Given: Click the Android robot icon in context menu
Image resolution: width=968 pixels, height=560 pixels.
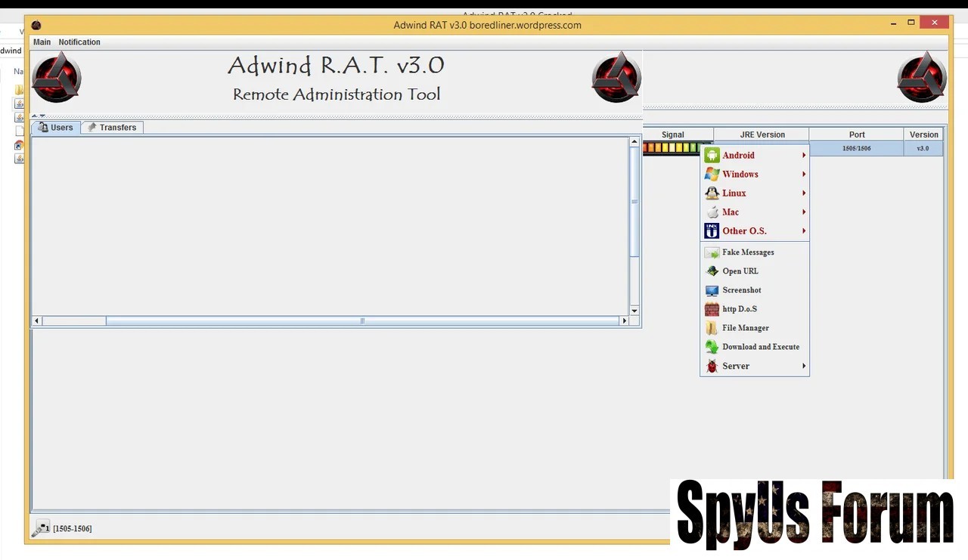Looking at the screenshot, I should point(712,156).
